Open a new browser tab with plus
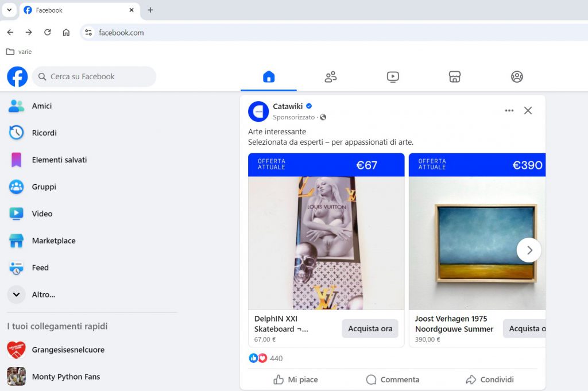 click(x=150, y=10)
